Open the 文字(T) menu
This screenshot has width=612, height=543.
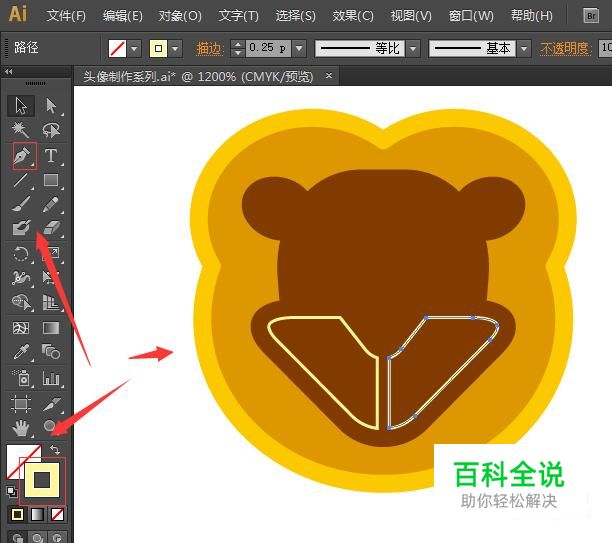tap(238, 16)
